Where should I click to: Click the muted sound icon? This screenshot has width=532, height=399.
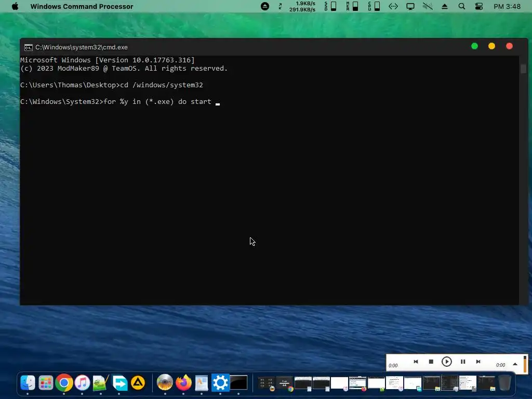[x=428, y=6]
